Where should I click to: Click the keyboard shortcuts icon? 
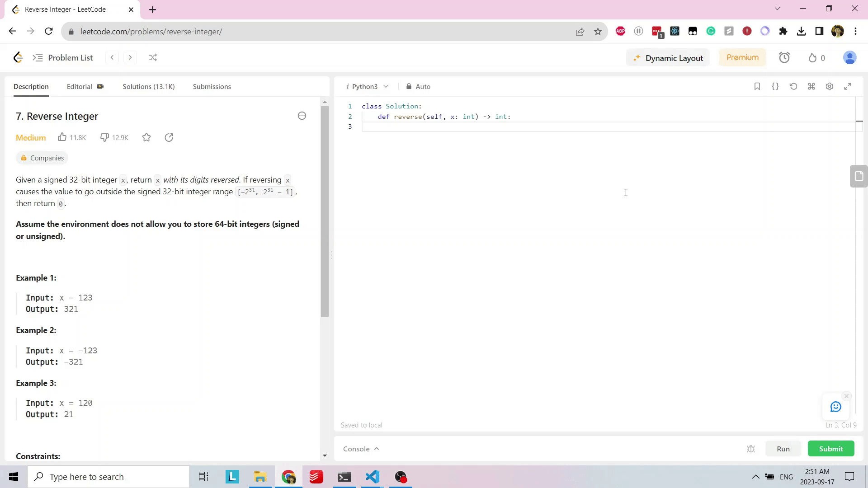[811, 86]
